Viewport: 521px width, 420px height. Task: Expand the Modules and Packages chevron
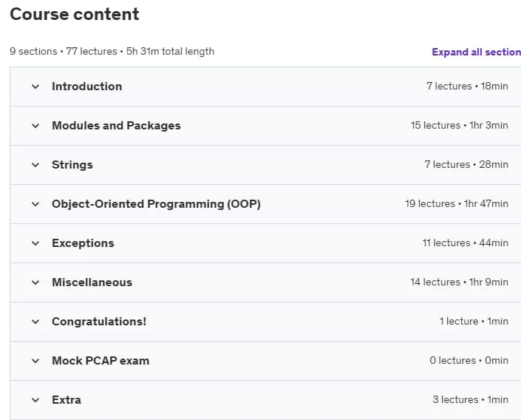(35, 126)
